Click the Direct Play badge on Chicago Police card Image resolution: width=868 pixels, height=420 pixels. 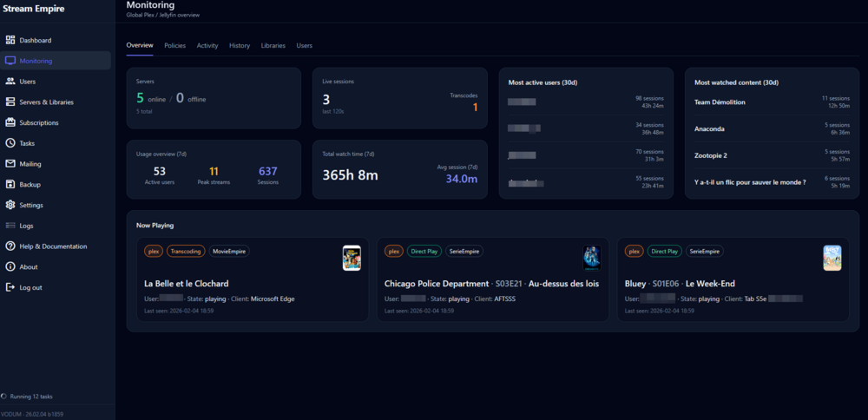point(424,252)
